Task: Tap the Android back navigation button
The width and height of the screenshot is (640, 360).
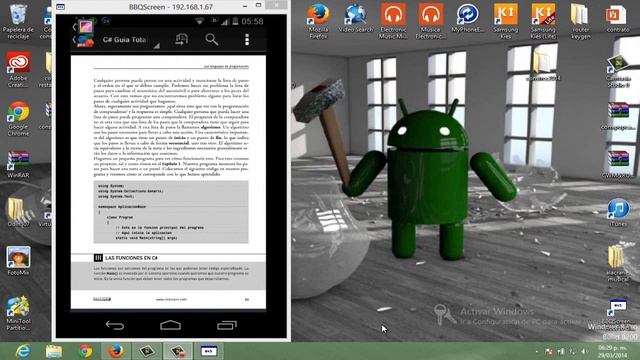Action: tap(115, 325)
